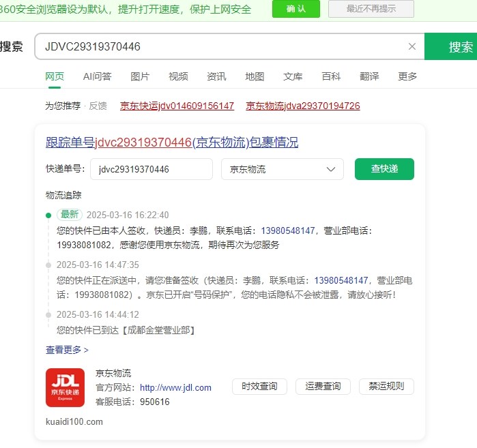Open the 图片 tab
Image resolution: width=477 pixels, height=448 pixels.
[x=140, y=76]
